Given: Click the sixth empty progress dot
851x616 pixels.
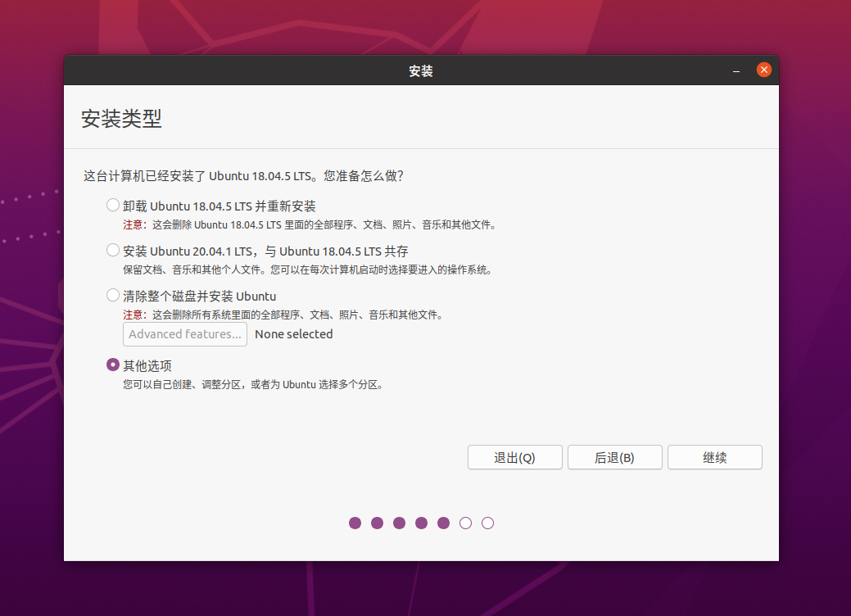Looking at the screenshot, I should pos(466,523).
